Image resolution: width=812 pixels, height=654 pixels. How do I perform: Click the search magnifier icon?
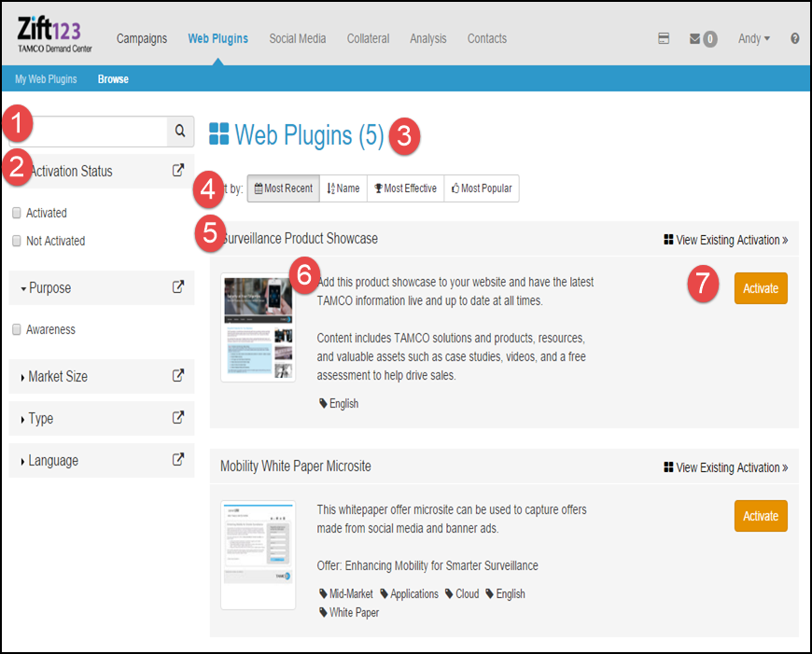(x=181, y=132)
